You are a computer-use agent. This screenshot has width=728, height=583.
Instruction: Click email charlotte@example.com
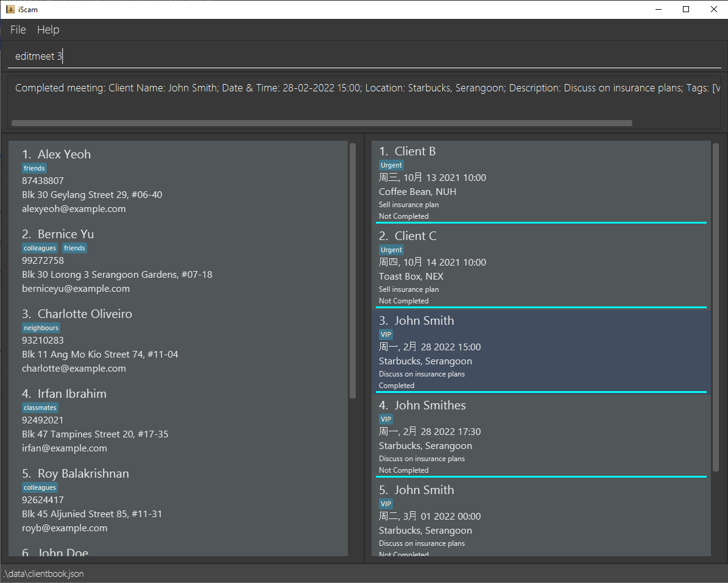74,369
